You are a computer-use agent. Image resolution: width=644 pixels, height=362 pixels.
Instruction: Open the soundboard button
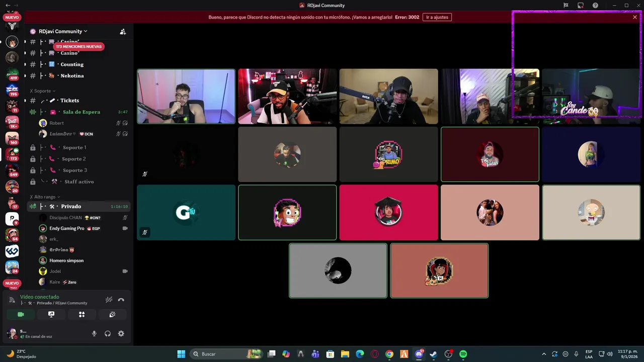[112, 314]
